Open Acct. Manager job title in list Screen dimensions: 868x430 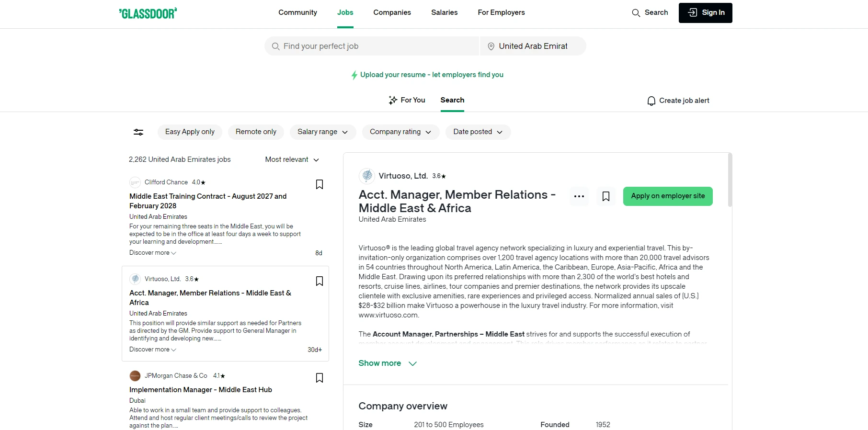click(210, 298)
